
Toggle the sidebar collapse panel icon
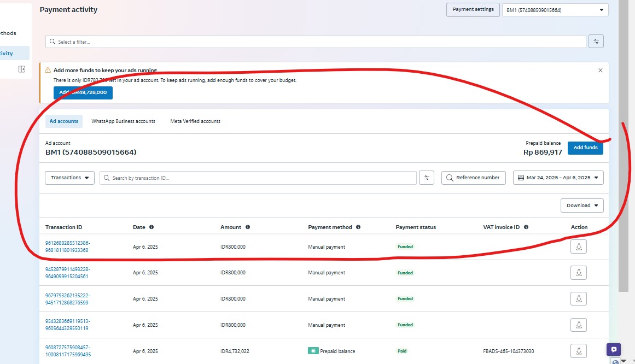(x=21, y=69)
